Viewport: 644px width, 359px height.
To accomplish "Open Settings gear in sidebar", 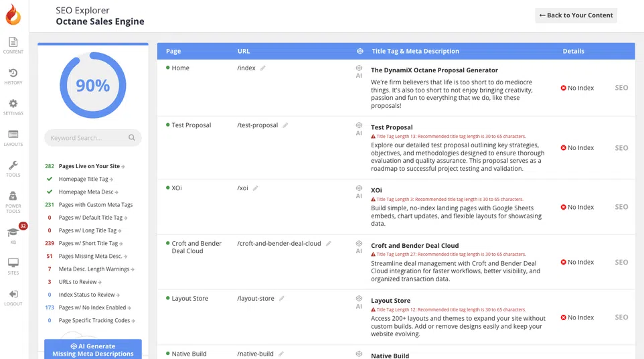I will click(13, 106).
